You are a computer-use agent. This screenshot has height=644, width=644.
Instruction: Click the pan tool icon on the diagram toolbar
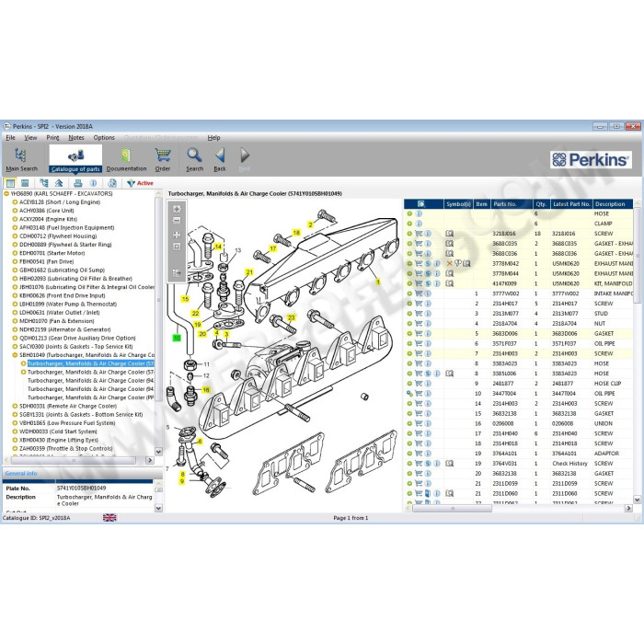tap(177, 235)
